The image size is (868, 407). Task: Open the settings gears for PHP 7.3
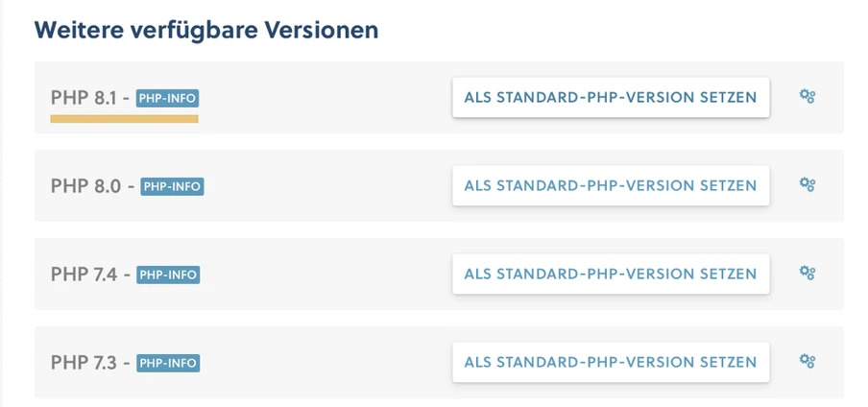point(808,362)
